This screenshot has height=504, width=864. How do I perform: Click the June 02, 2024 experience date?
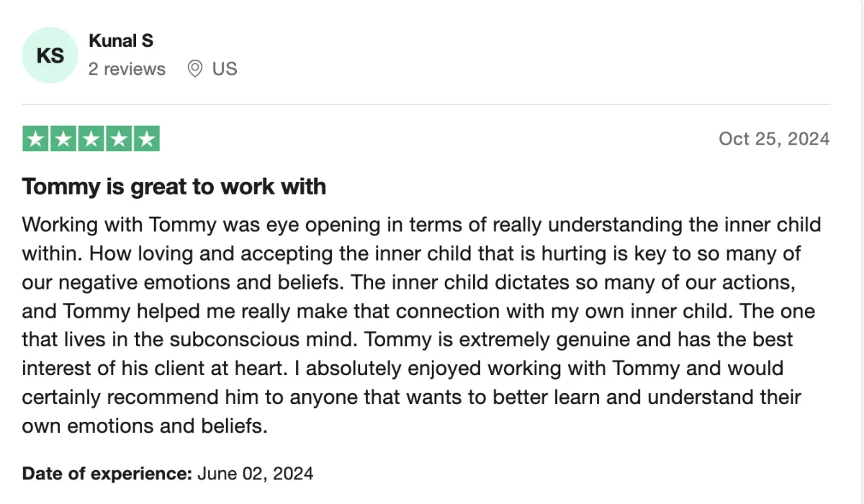pyautogui.click(x=256, y=474)
